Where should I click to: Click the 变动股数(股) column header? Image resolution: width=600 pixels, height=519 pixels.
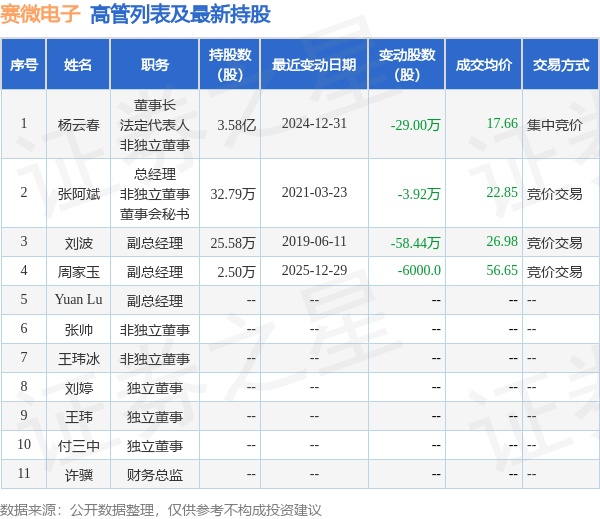pos(407,65)
